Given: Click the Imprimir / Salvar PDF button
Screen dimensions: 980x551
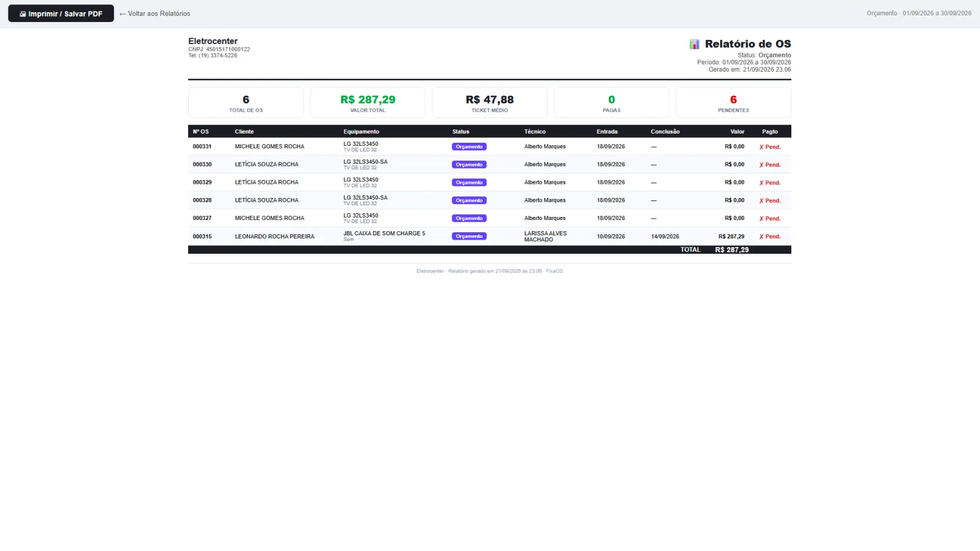Looking at the screenshot, I should pos(61,13).
